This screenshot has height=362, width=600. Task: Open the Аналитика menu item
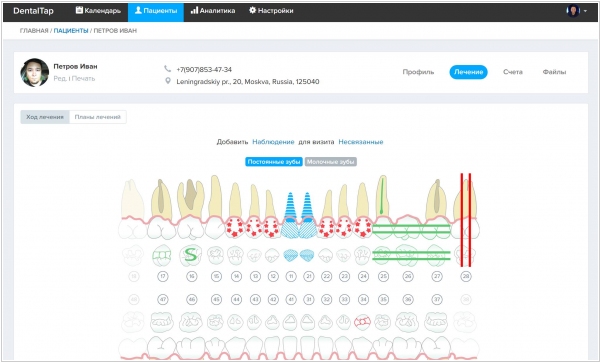[x=213, y=11]
